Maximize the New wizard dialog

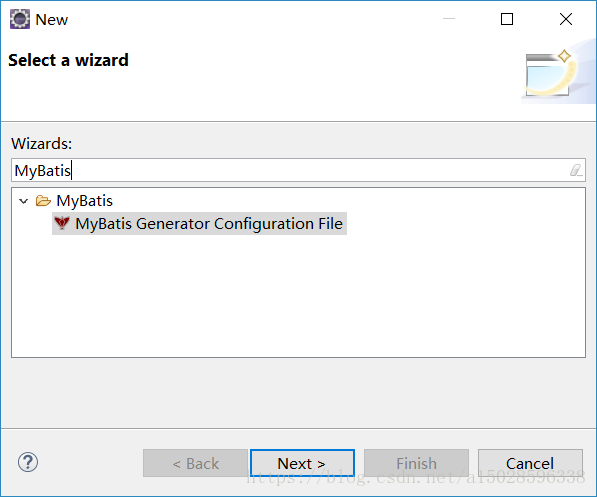(507, 19)
